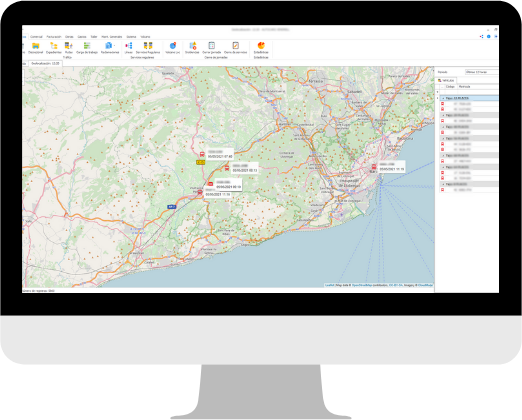
Task: Select the Vehículos tab in side panel
Action: [446, 80]
